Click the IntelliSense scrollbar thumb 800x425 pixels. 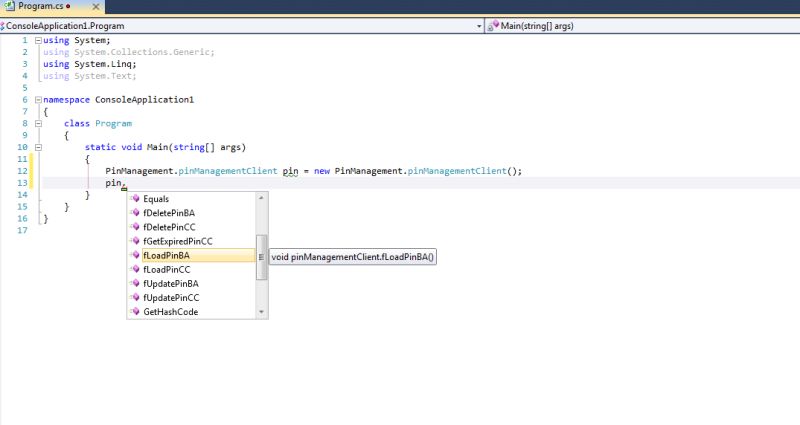click(261, 257)
